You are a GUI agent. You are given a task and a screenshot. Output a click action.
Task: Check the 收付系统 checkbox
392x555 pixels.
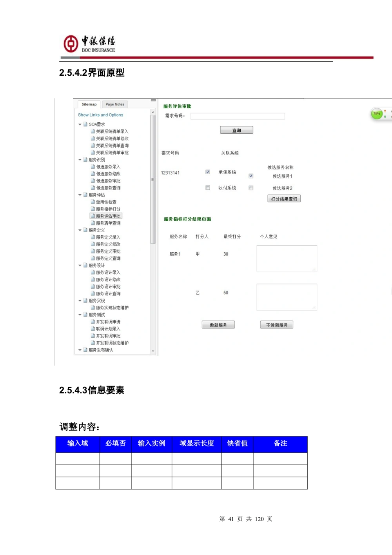[x=208, y=188]
